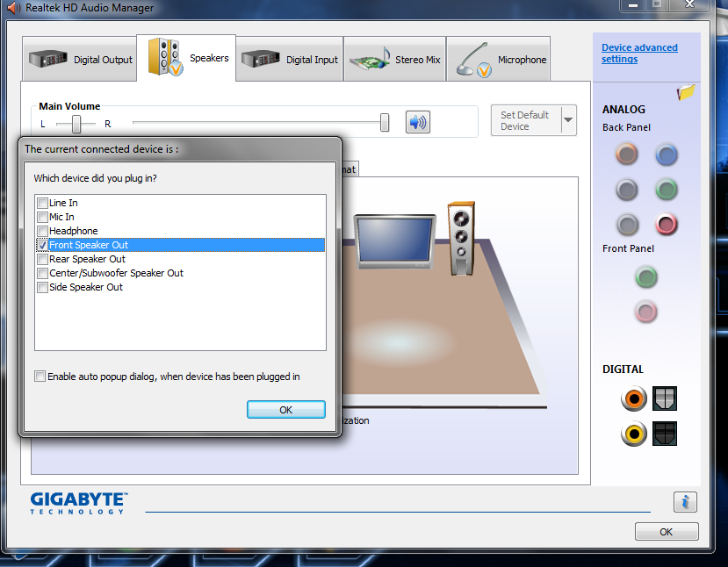728x567 pixels.
Task: Click the main volume slider handle
Action: pos(385,123)
